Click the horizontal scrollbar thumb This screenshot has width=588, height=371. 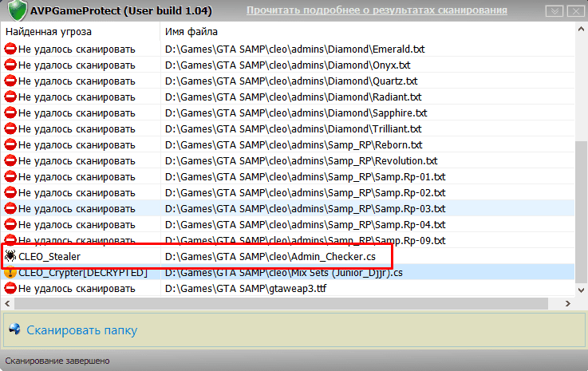(287, 303)
